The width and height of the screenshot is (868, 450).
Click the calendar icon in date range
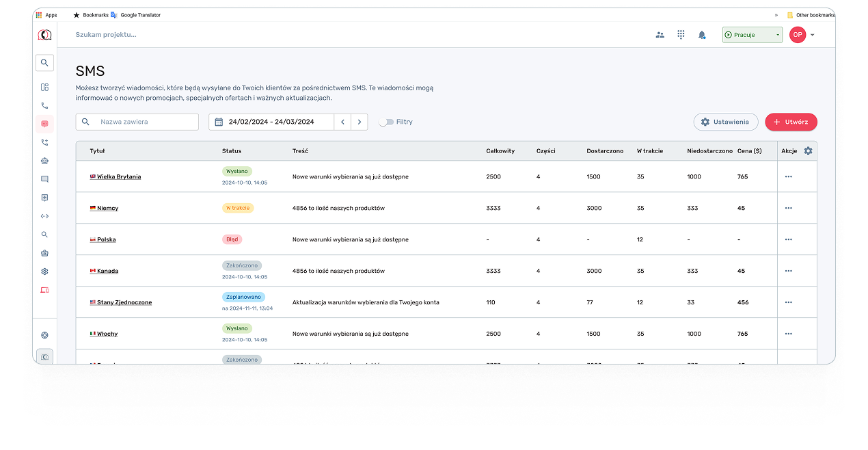[219, 122]
